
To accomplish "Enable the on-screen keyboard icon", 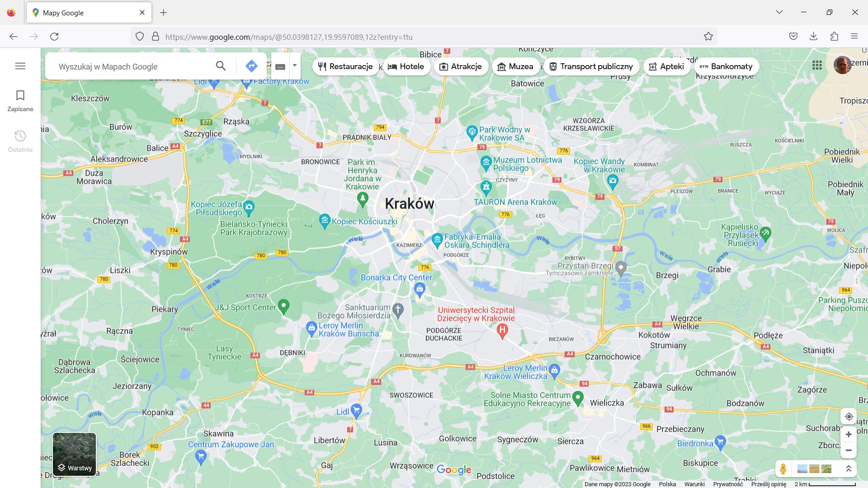I will click(x=280, y=66).
